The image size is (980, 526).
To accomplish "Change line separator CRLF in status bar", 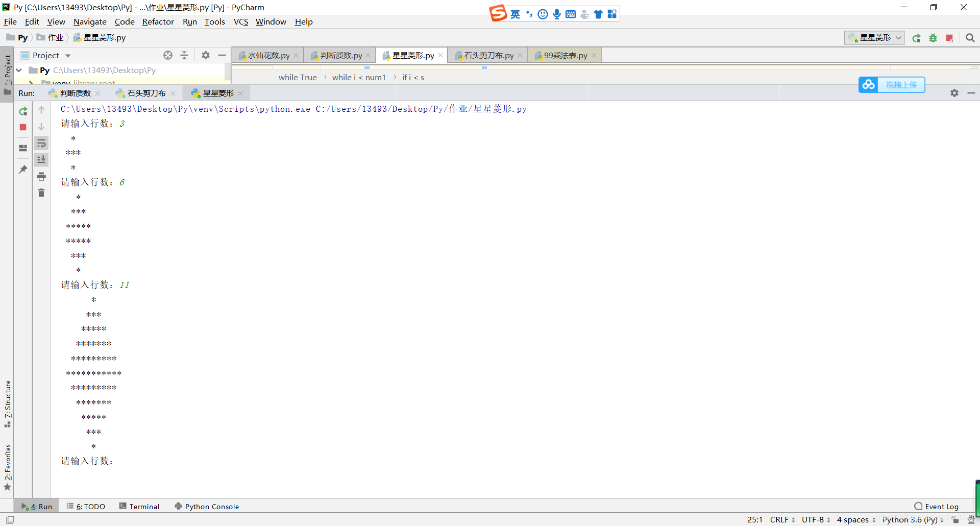I will click(x=782, y=519).
